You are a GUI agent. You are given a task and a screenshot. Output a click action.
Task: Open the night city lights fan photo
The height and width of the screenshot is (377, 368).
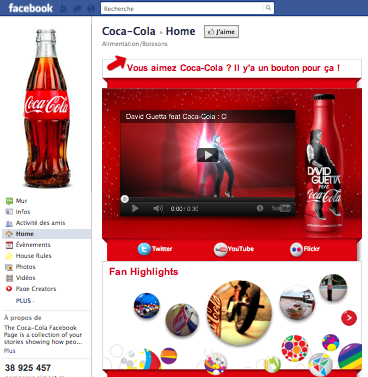click(147, 306)
